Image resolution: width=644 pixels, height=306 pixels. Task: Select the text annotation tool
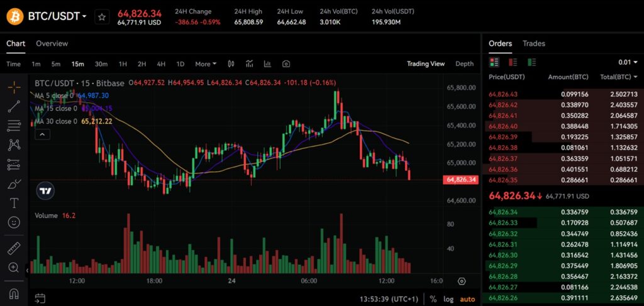point(14,203)
